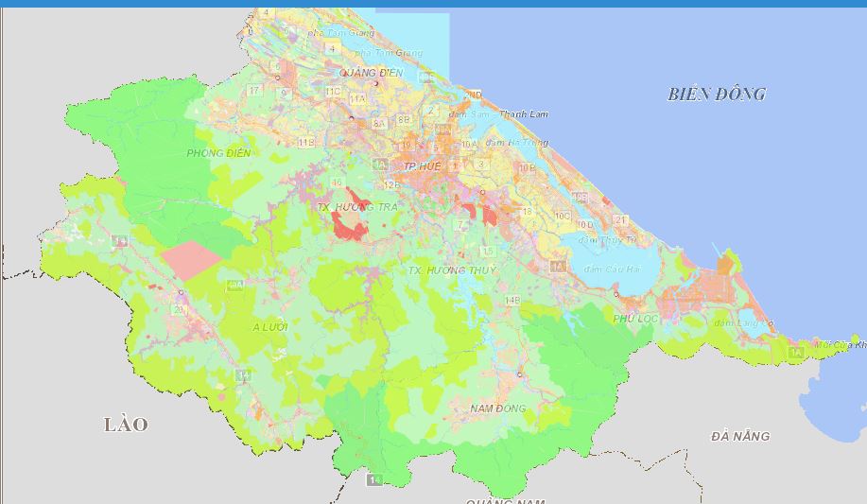The width and height of the screenshot is (867, 504).
Task: Click the 49A road shield icon
Action: click(x=235, y=285)
